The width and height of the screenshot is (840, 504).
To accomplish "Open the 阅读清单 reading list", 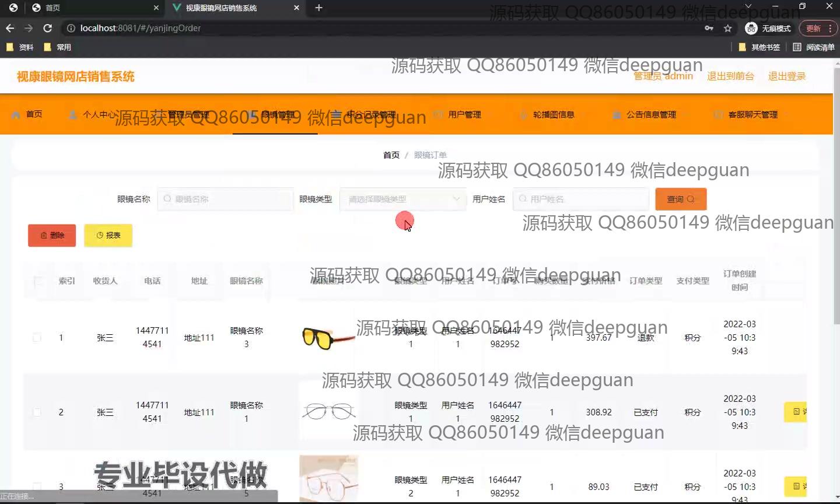I will point(814,47).
